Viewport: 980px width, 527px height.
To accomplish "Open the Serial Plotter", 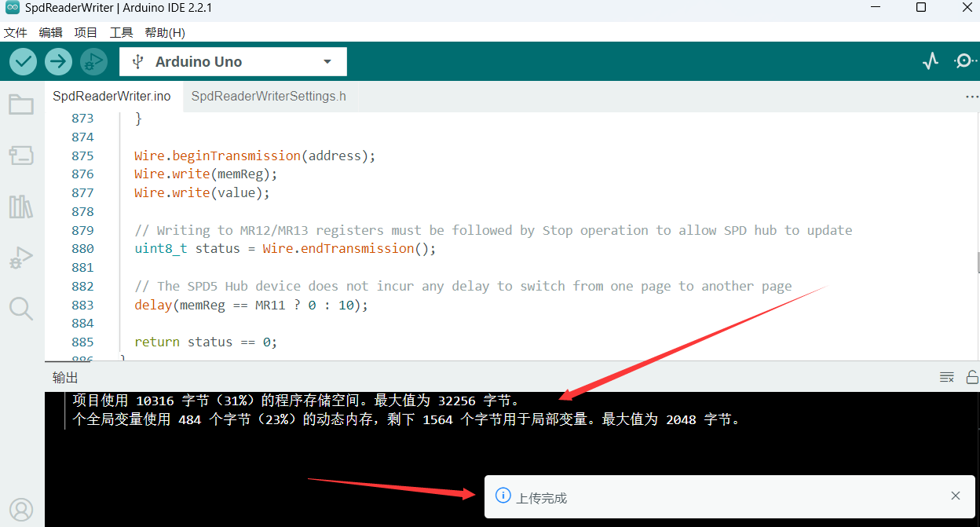I will [x=931, y=61].
